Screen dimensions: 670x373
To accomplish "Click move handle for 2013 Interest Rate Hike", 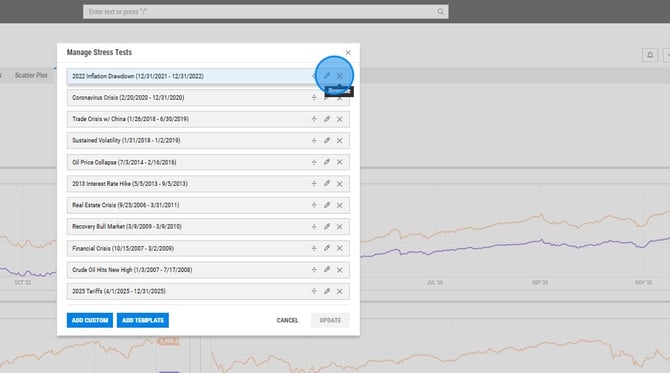I will (x=314, y=184).
